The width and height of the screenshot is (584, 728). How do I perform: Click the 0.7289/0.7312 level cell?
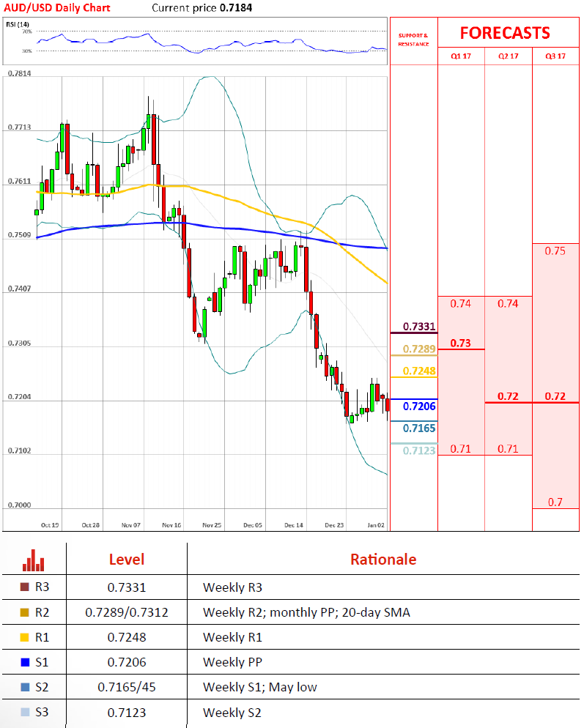tap(127, 612)
